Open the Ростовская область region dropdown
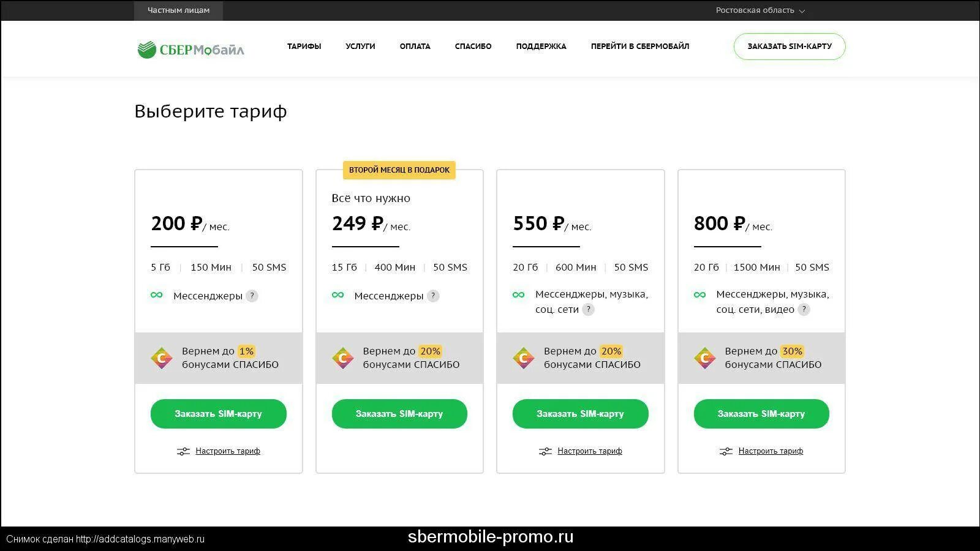This screenshot has height=551, width=980. click(x=760, y=10)
